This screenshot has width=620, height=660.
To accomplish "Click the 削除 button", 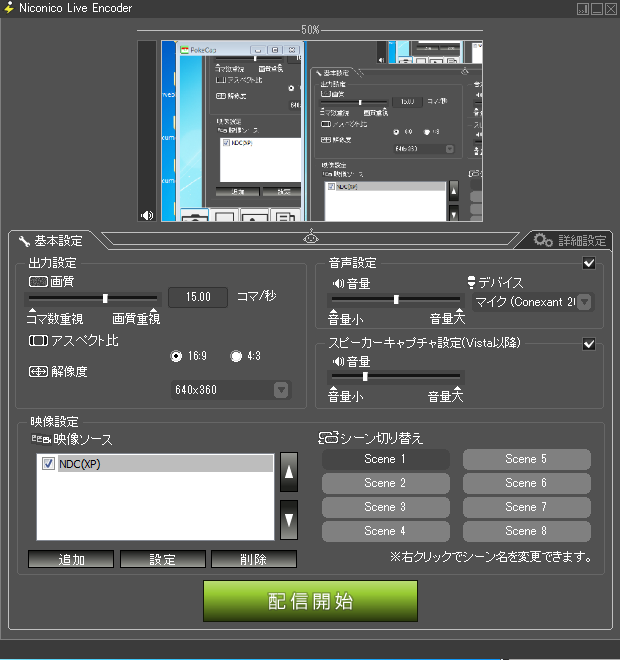I will (254, 559).
